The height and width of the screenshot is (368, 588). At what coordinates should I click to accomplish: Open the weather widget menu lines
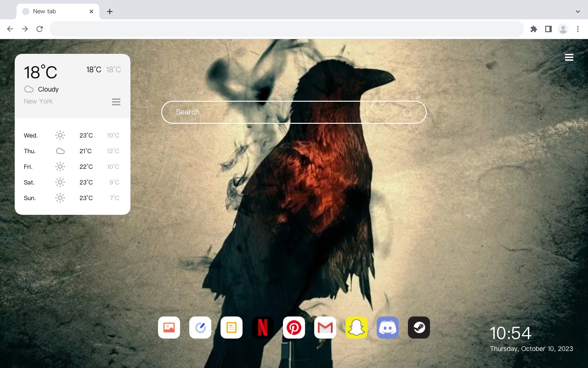tap(116, 102)
